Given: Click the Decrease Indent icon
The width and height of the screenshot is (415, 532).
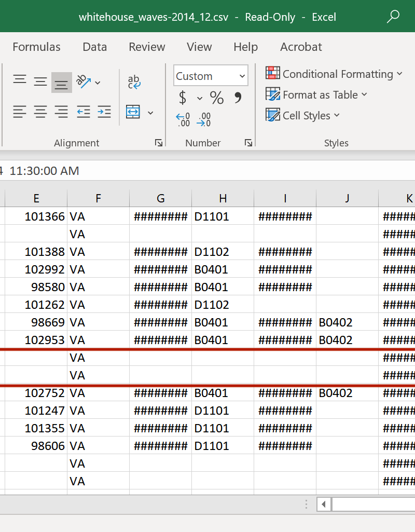Looking at the screenshot, I should 83,112.
